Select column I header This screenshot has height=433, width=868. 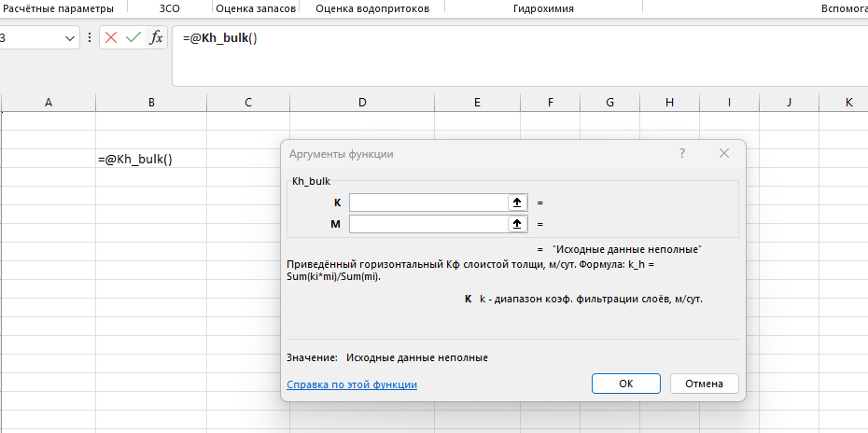[x=730, y=102]
